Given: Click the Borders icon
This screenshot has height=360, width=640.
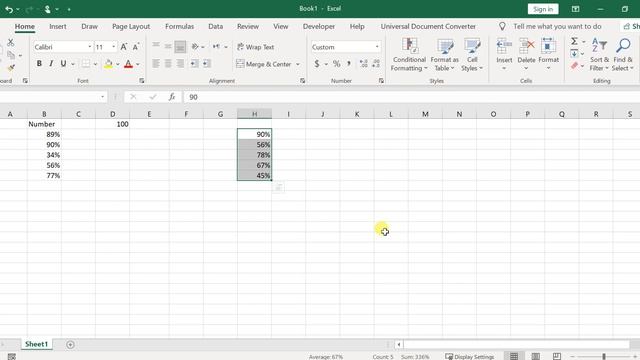Looking at the screenshot, I should pos(86,64).
